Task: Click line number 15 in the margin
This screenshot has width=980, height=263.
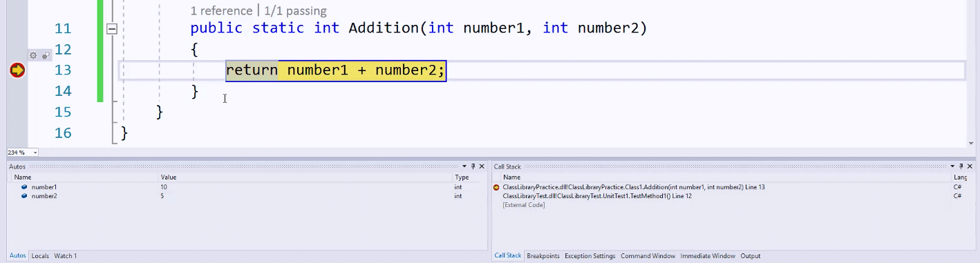Action: [x=63, y=112]
